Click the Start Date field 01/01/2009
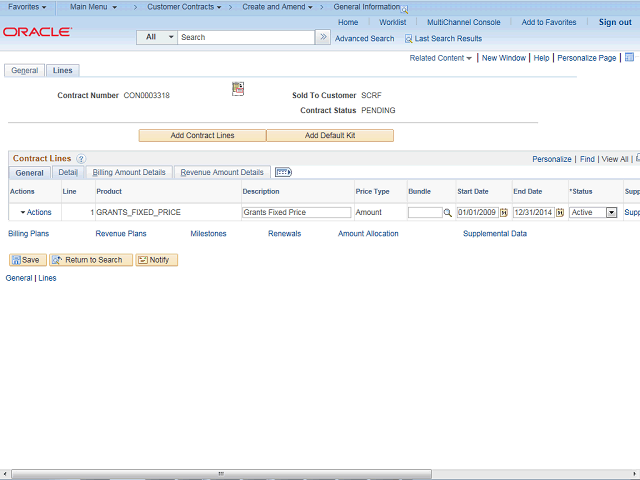 click(x=478, y=212)
